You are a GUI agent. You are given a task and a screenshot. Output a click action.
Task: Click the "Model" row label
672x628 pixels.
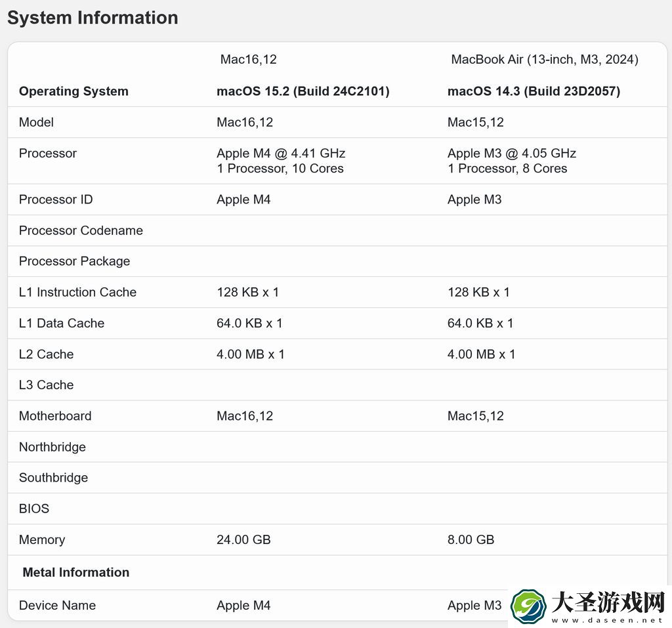point(37,122)
